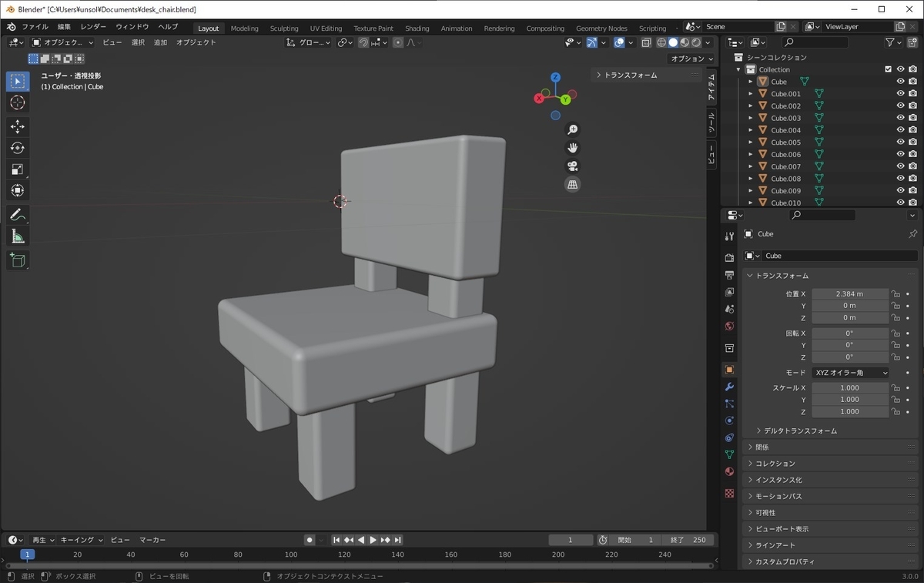Open the Material properties tab

click(x=729, y=471)
